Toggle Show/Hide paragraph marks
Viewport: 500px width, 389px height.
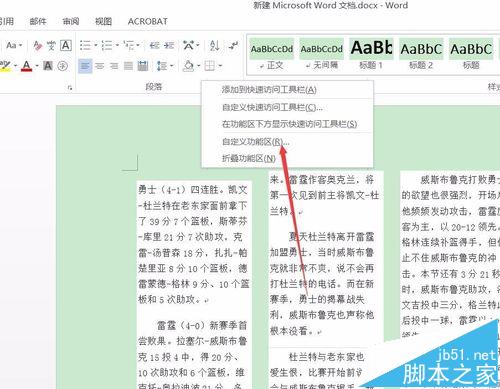tap(233, 45)
